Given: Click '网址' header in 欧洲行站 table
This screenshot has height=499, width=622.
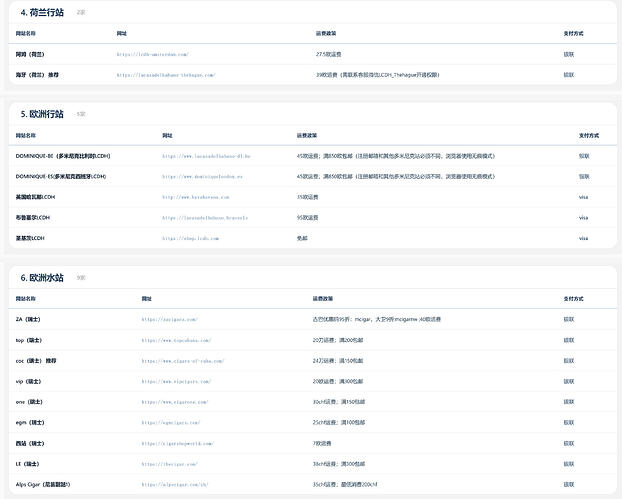Looking at the screenshot, I should pyautogui.click(x=167, y=136).
